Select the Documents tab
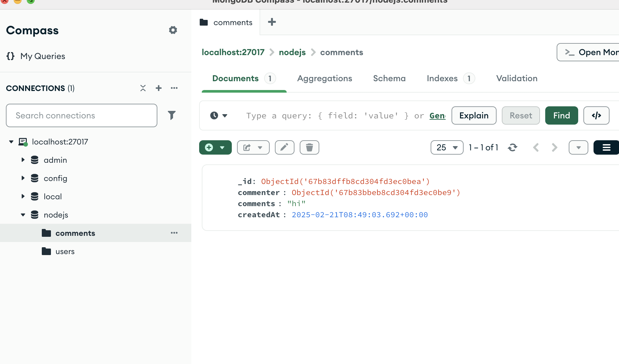The image size is (619, 364). tap(244, 79)
